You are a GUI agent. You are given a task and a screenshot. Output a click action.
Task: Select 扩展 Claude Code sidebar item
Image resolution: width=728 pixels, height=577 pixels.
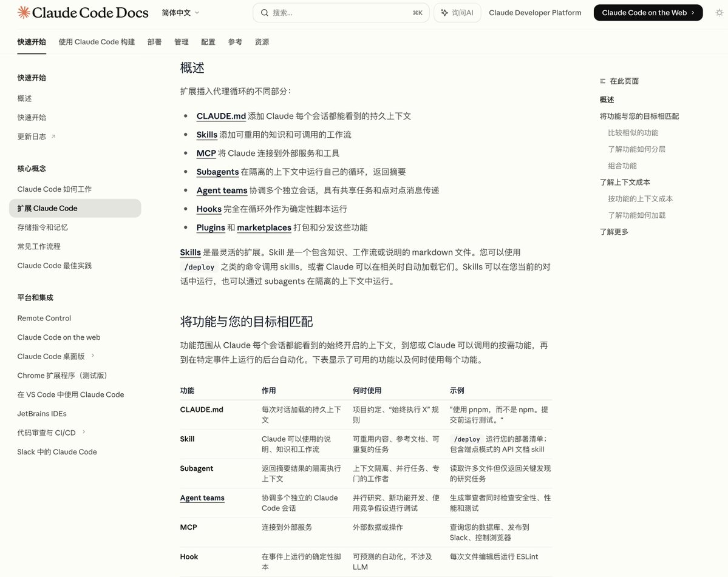pos(75,208)
